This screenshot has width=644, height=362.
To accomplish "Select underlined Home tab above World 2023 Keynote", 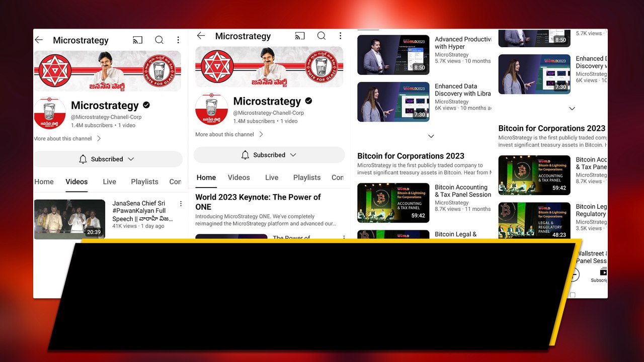I will pyautogui.click(x=206, y=177).
